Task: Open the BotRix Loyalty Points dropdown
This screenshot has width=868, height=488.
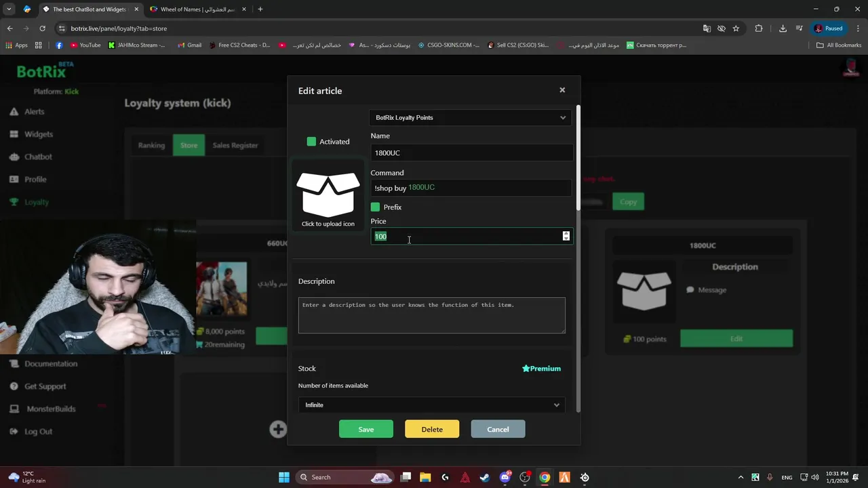Action: point(471,118)
